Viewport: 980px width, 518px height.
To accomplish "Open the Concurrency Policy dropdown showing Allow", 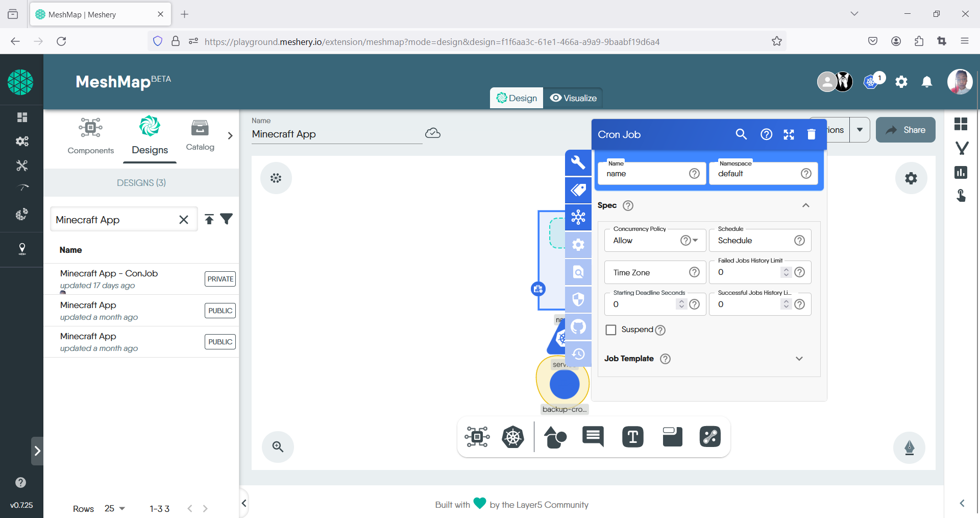I will point(695,240).
